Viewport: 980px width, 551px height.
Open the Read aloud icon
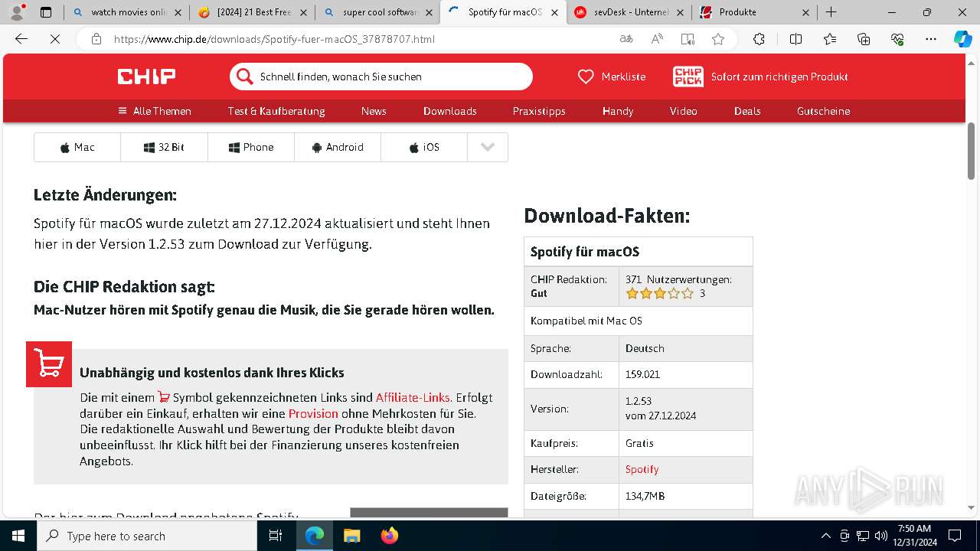pos(657,39)
